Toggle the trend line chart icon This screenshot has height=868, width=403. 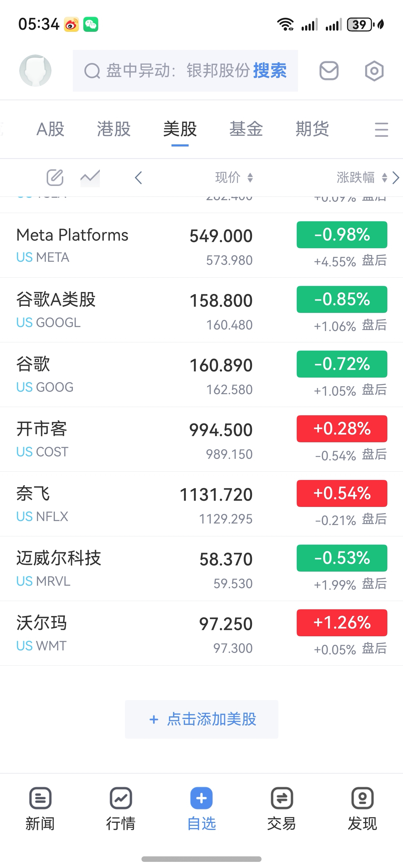[90, 177]
